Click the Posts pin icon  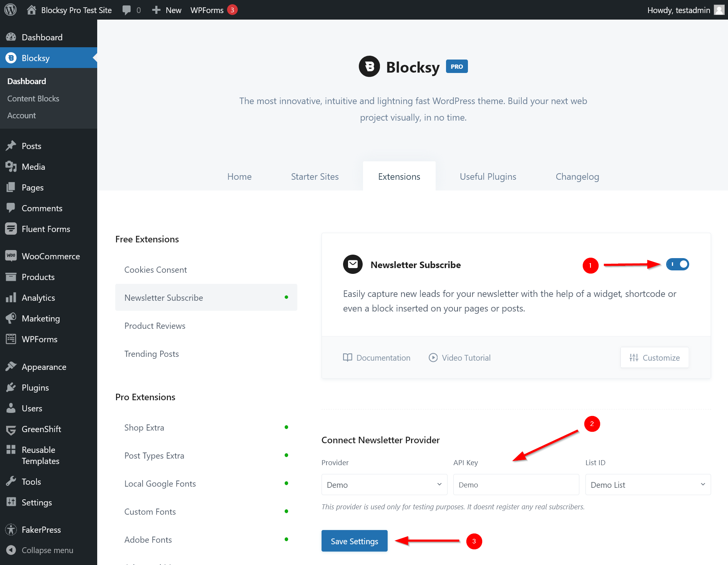[11, 146]
